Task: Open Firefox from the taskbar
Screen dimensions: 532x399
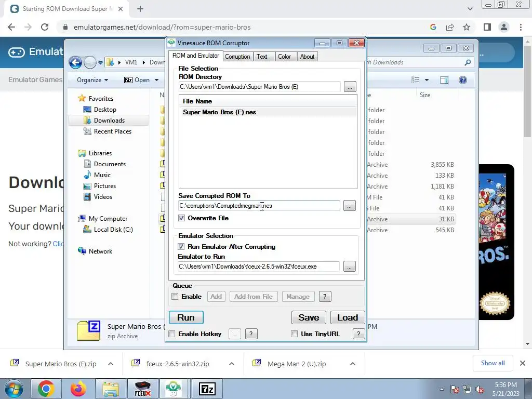Action: pos(78,389)
